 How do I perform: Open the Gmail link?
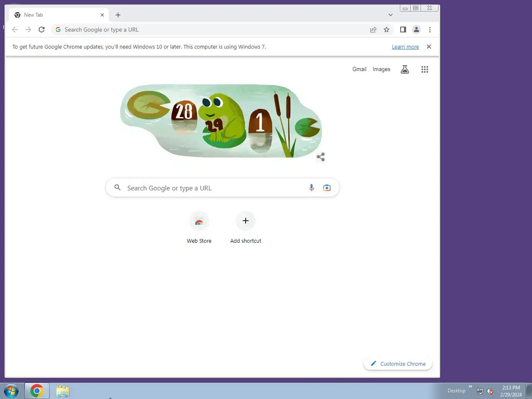click(359, 69)
